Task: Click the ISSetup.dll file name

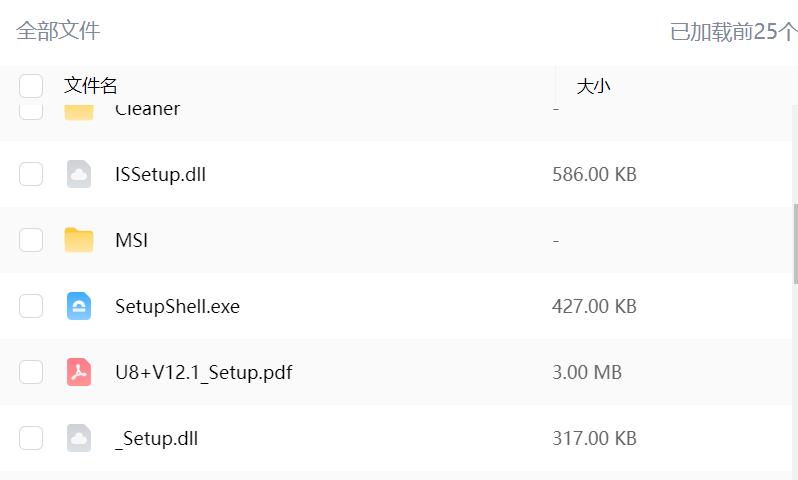Action: [x=160, y=174]
